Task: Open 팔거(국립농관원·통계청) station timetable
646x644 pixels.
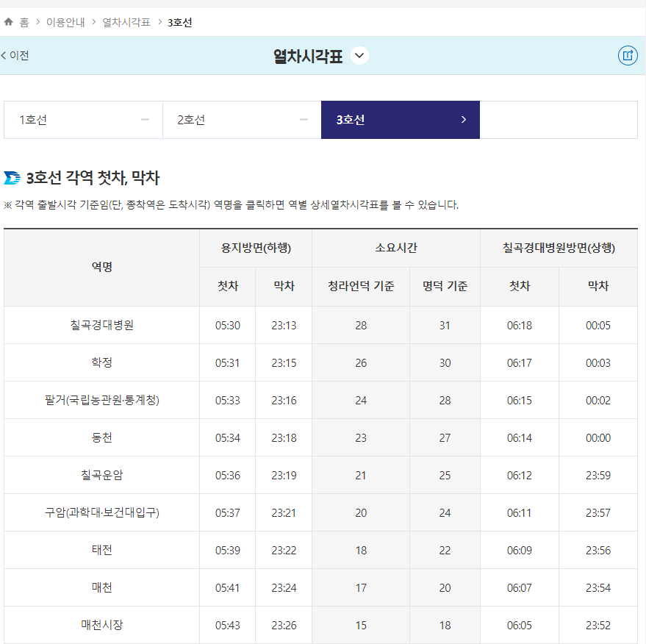Action: coord(101,400)
